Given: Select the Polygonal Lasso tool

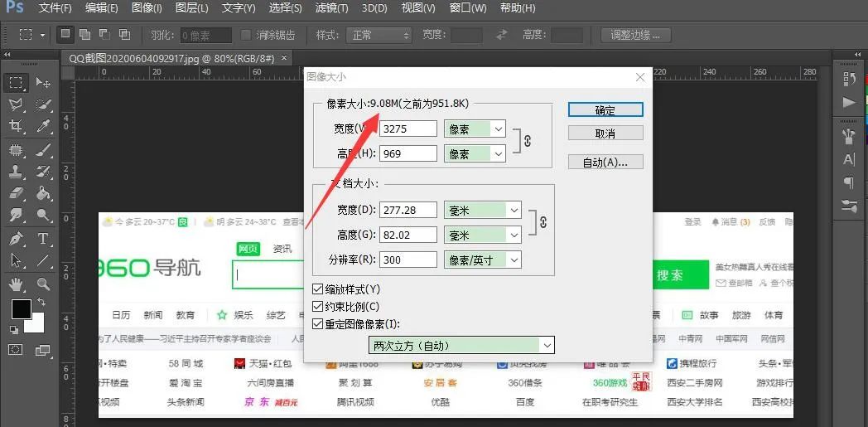Looking at the screenshot, I should point(16,104).
